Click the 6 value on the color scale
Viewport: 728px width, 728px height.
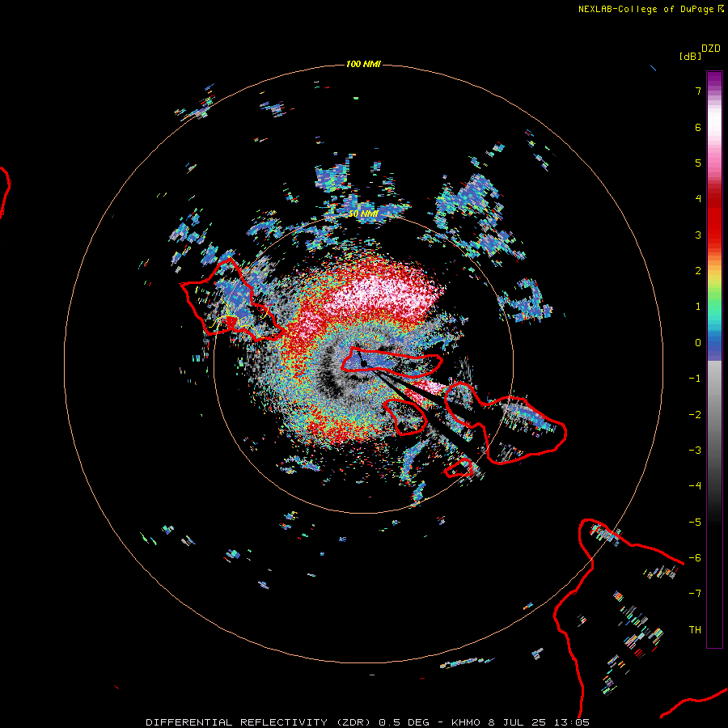click(x=698, y=127)
